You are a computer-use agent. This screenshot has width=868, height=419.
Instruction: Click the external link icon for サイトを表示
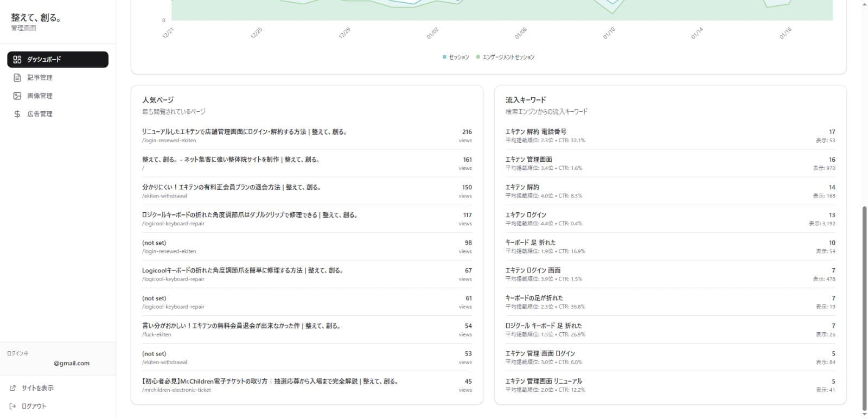(13, 388)
